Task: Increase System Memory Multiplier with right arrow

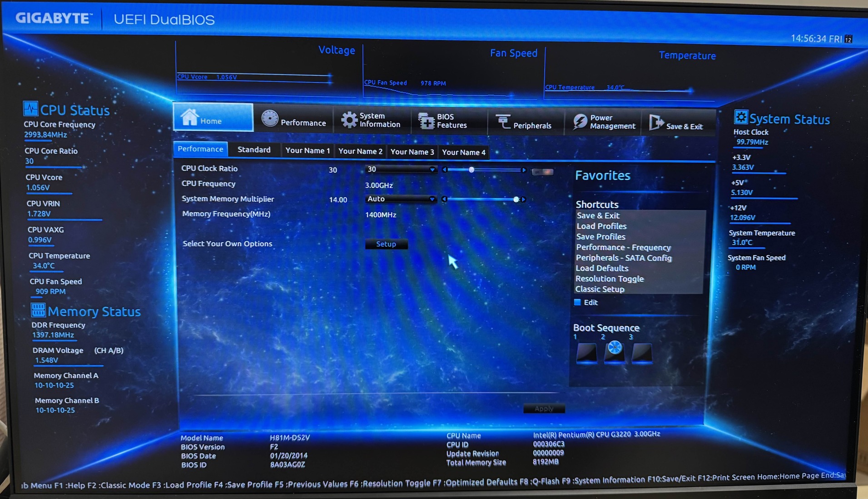Action: coord(524,200)
